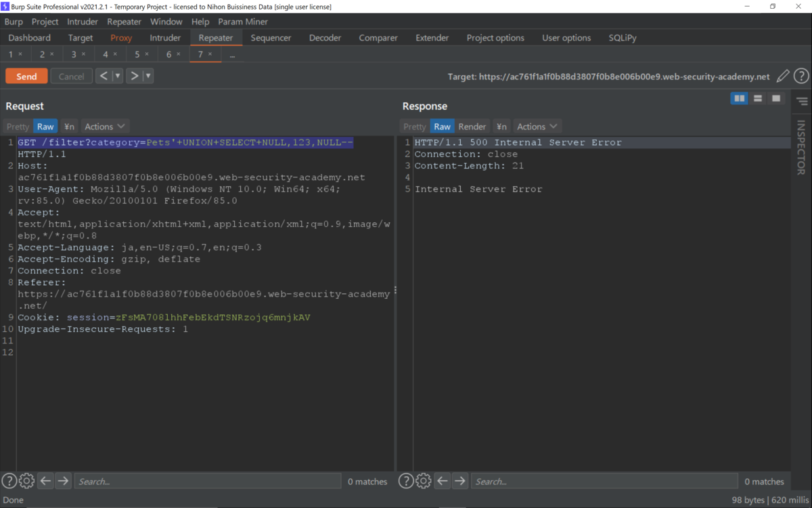The height and width of the screenshot is (508, 812).
Task: Switch to the Target tab
Action: [x=81, y=38]
